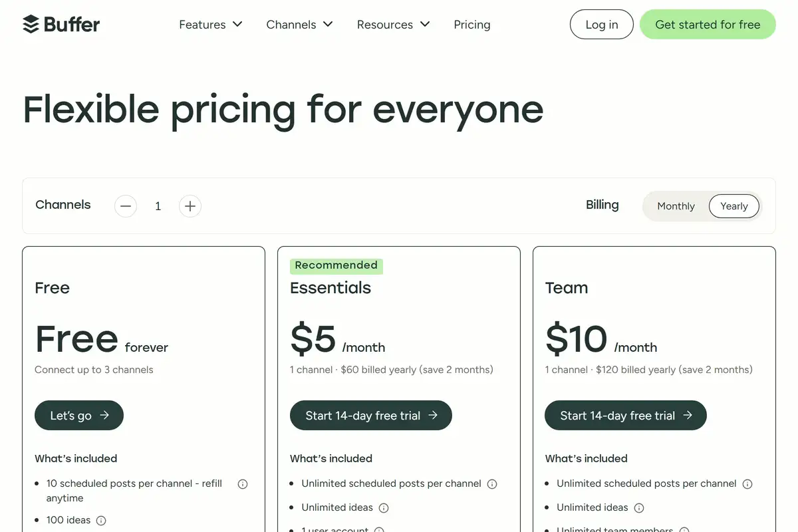Viewport: 798px width, 532px height.
Task: Show info about 100 ideas in Free plan
Action: [100, 520]
